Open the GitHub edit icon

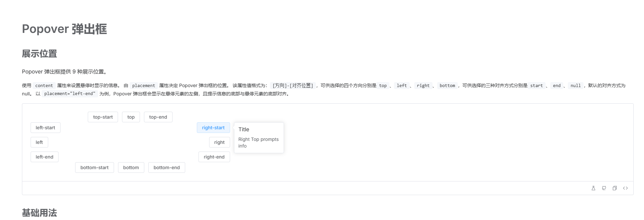[604, 188]
